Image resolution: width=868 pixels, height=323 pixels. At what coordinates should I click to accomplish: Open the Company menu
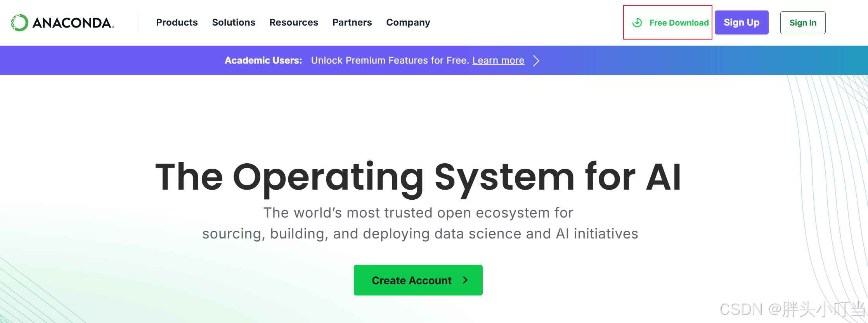[x=408, y=22]
